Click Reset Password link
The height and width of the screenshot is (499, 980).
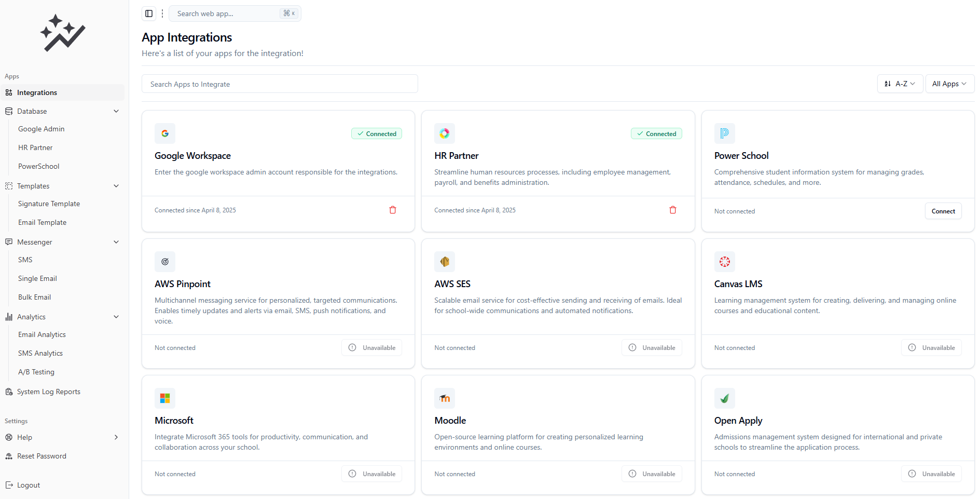tap(42, 456)
